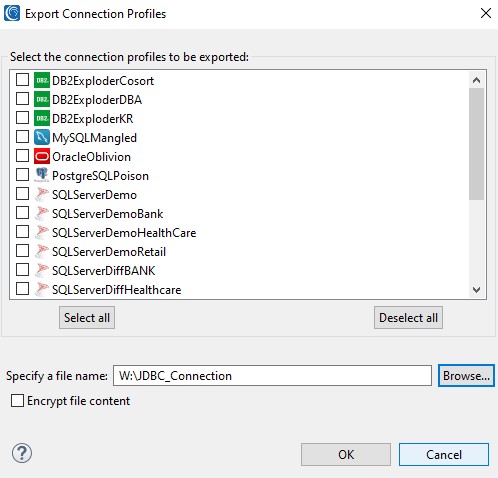498x478 pixels.
Task: Check the SQLServerDemoHealthCare checkbox
Action: [x=22, y=232]
